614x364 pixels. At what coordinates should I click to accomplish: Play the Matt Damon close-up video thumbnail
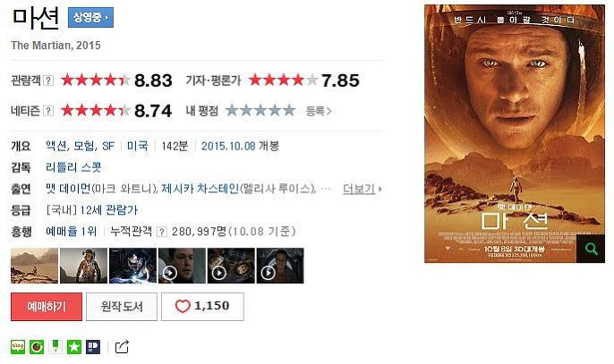182,266
